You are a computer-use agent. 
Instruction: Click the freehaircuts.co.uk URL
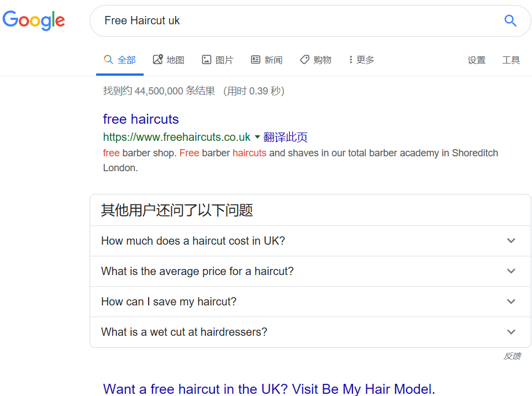click(177, 137)
